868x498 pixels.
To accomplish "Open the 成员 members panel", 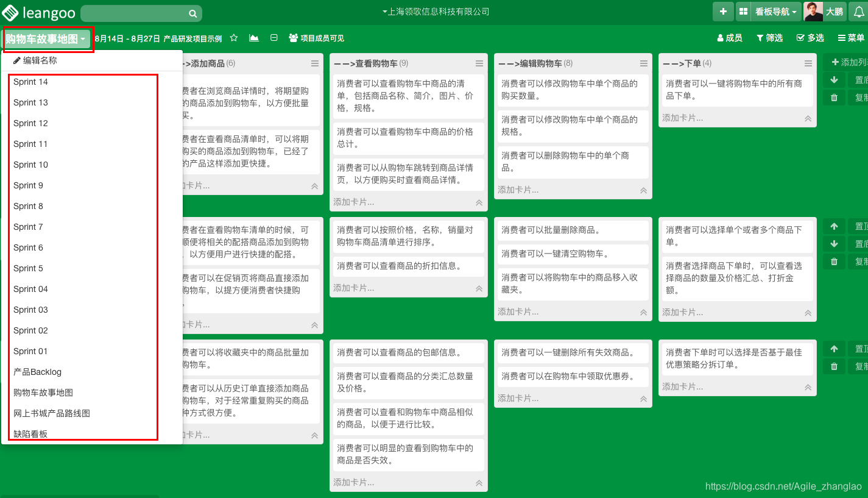I will pyautogui.click(x=730, y=38).
